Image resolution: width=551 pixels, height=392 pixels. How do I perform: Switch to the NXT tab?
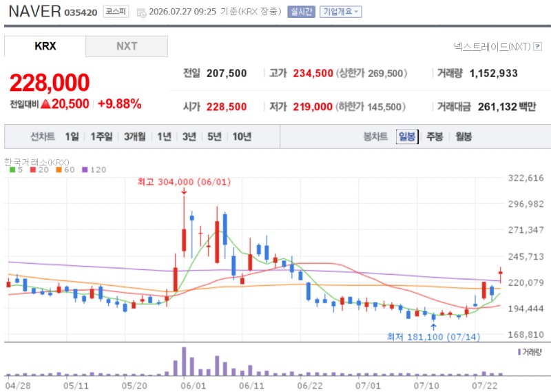click(127, 46)
